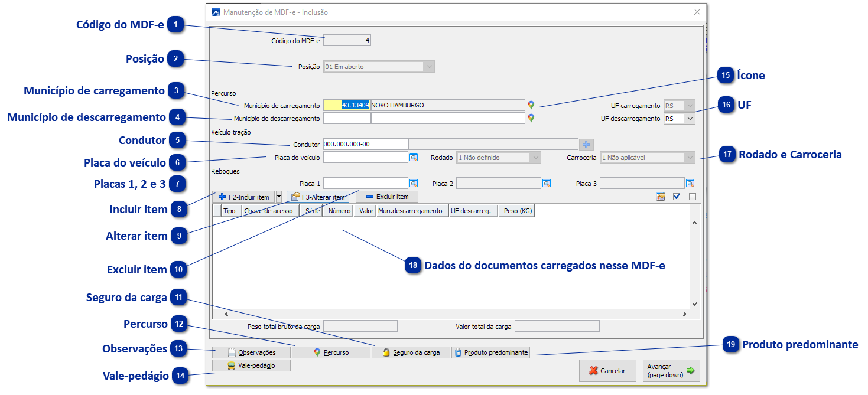This screenshot has height=395, width=868.
Task: Click folder icon above the documents grid
Action: click(661, 197)
